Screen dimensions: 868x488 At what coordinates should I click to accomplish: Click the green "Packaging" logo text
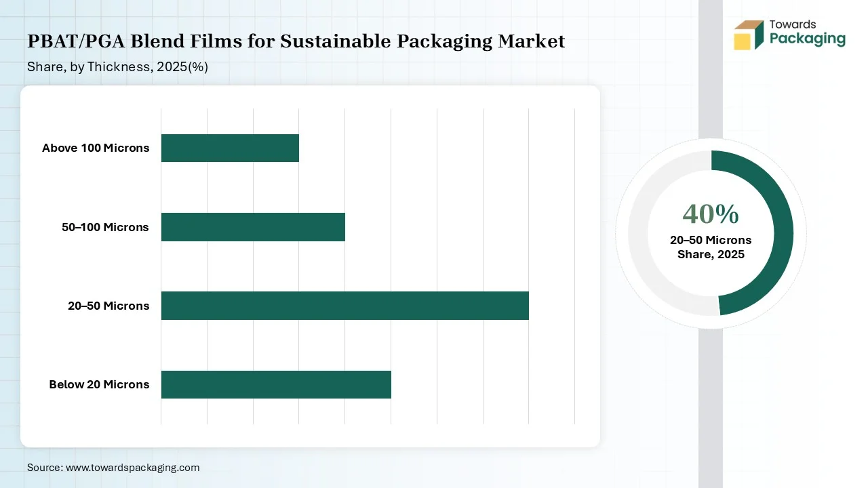[x=807, y=39]
